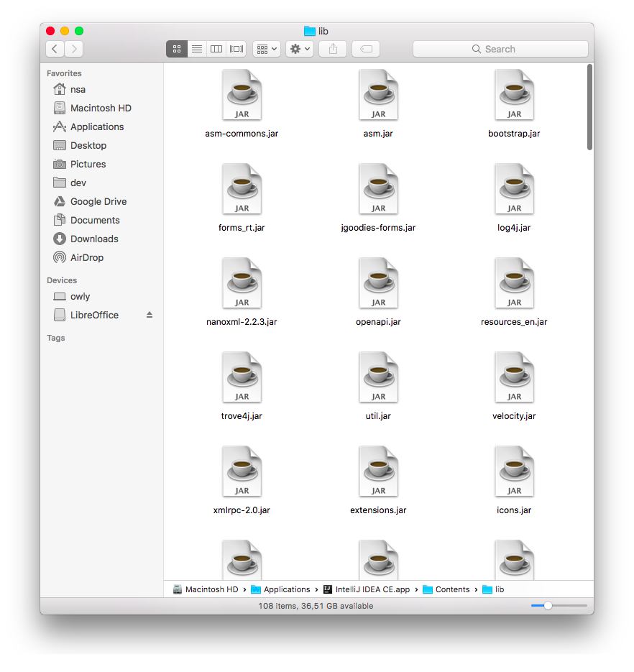Select Macintosh HD in sidebar
Screen dimensions: 634x672
(x=101, y=108)
